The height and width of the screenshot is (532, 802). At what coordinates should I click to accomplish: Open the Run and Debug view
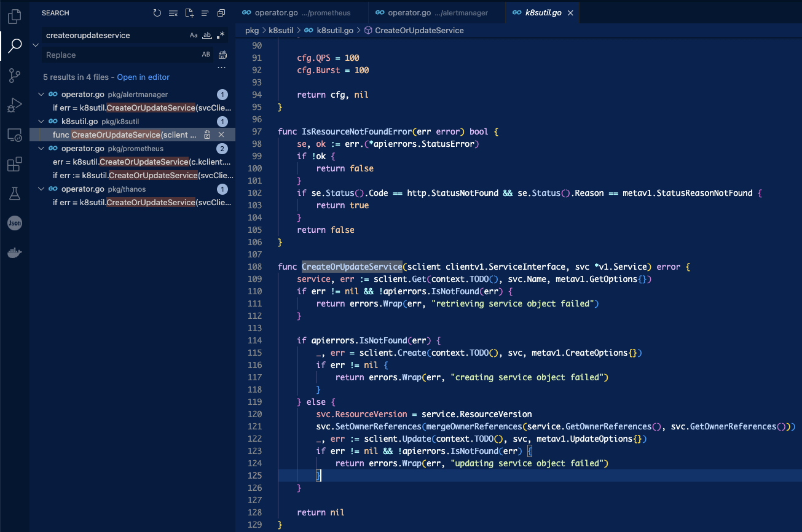coord(14,105)
